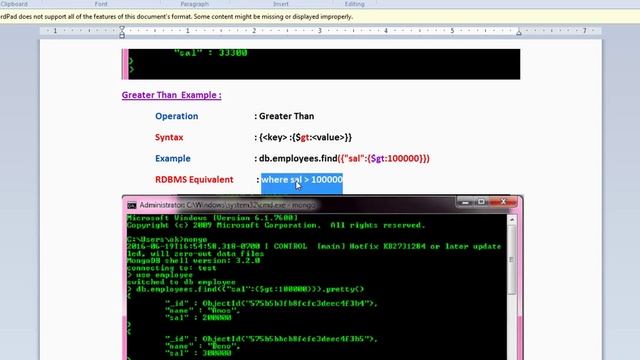Click the 'switched to db employee' console line
This screenshot has height=360, width=640.
pyautogui.click(x=181, y=282)
